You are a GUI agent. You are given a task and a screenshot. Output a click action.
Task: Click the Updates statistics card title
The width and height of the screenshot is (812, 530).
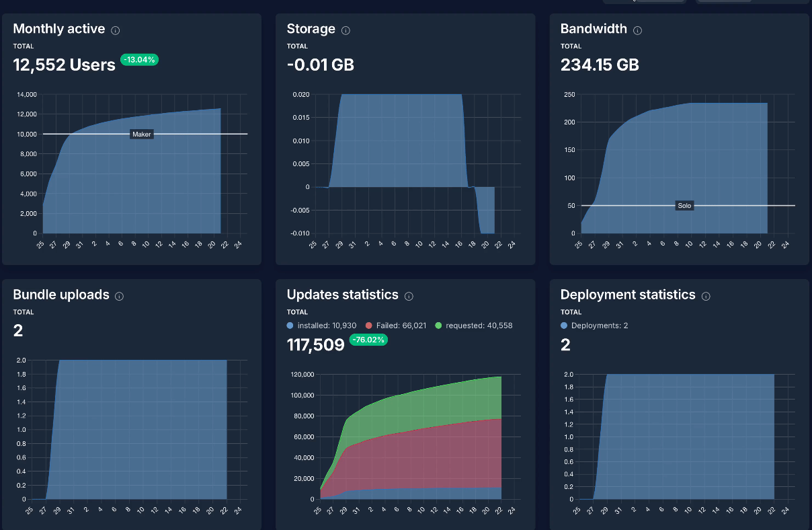pos(343,295)
